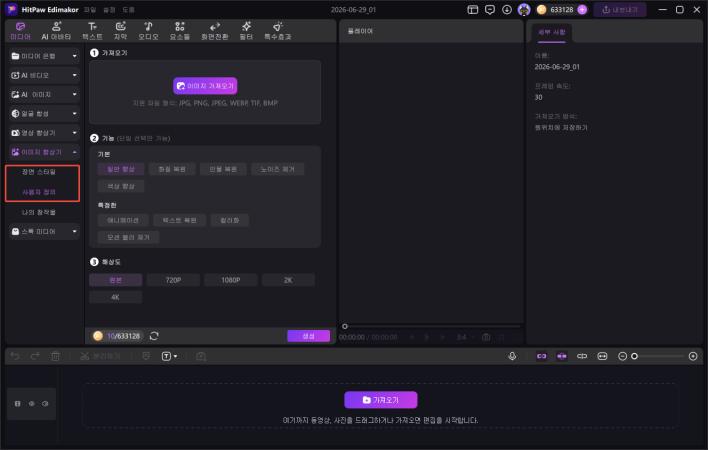Image resolution: width=708 pixels, height=450 pixels.
Task: Open the third menu in the title bar
Action: (x=128, y=9)
